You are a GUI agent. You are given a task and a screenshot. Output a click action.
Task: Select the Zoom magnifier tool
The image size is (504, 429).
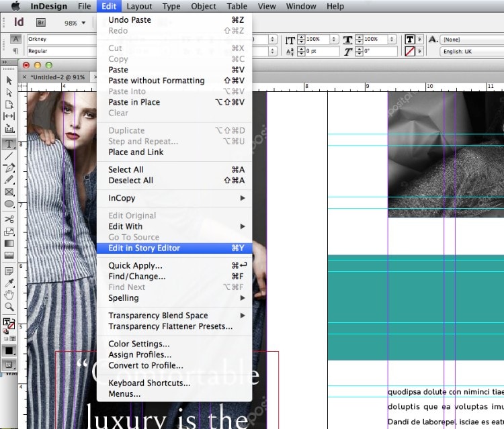point(9,307)
